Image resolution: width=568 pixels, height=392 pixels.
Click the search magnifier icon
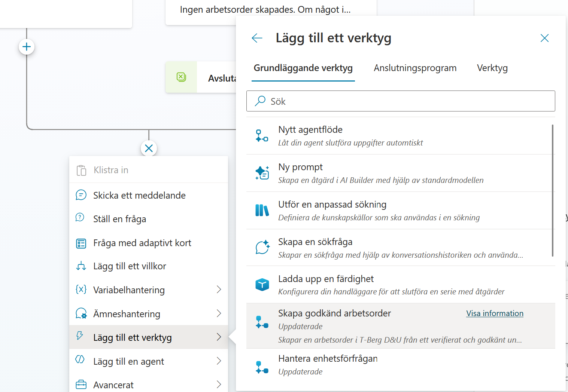click(260, 101)
